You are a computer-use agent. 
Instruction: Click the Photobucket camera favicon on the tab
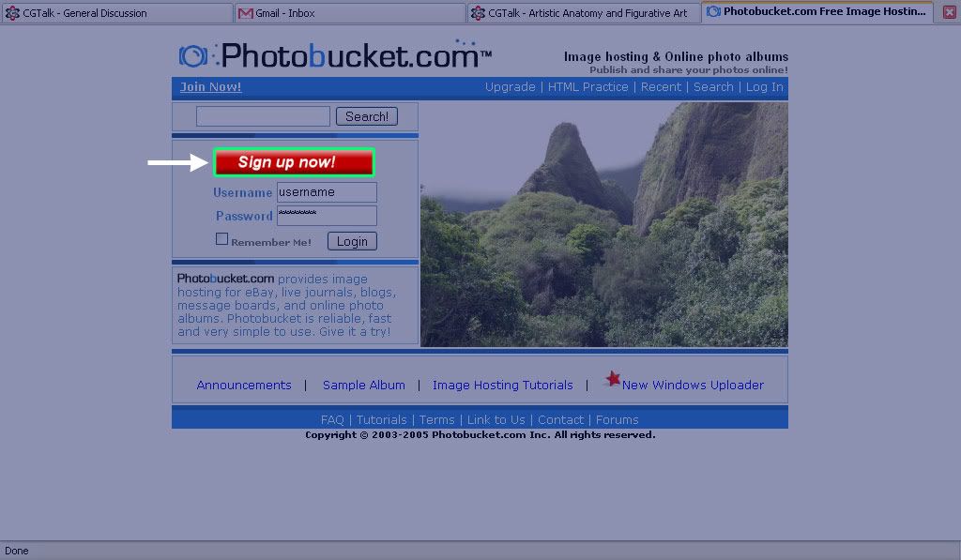pyautogui.click(x=713, y=11)
